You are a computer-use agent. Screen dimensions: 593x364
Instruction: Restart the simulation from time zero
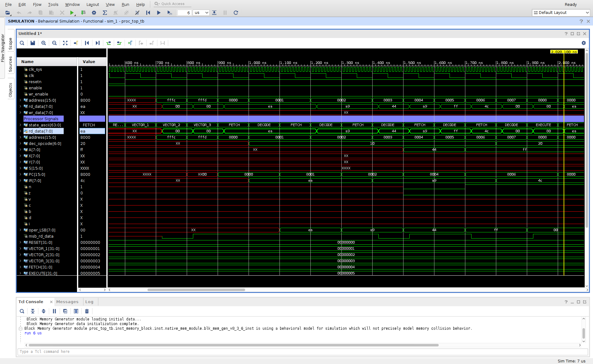pos(148,13)
